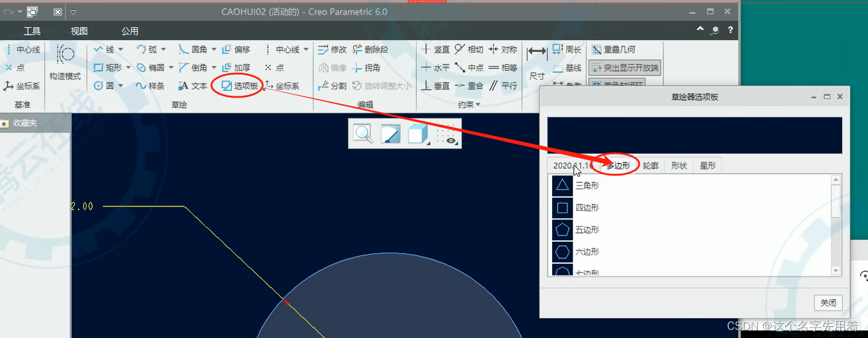Viewport: 868px width, 338px height.
Task: Click the 样条 spline tool
Action: click(150, 86)
